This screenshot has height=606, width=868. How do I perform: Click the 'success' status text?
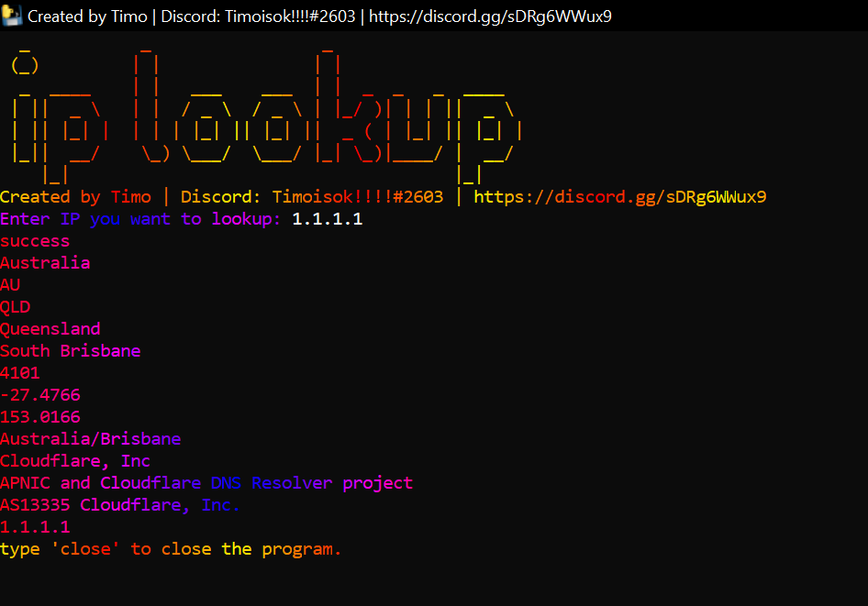tap(35, 241)
